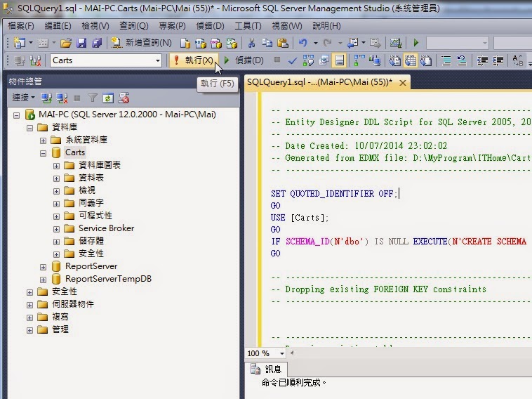This screenshot has height=399, width=532.
Task: Click the Undo arrow icon
Action: 302,43
